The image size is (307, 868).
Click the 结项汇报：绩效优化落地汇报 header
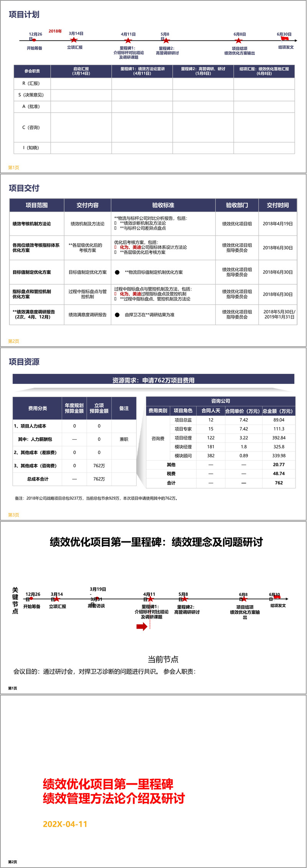[264, 71]
